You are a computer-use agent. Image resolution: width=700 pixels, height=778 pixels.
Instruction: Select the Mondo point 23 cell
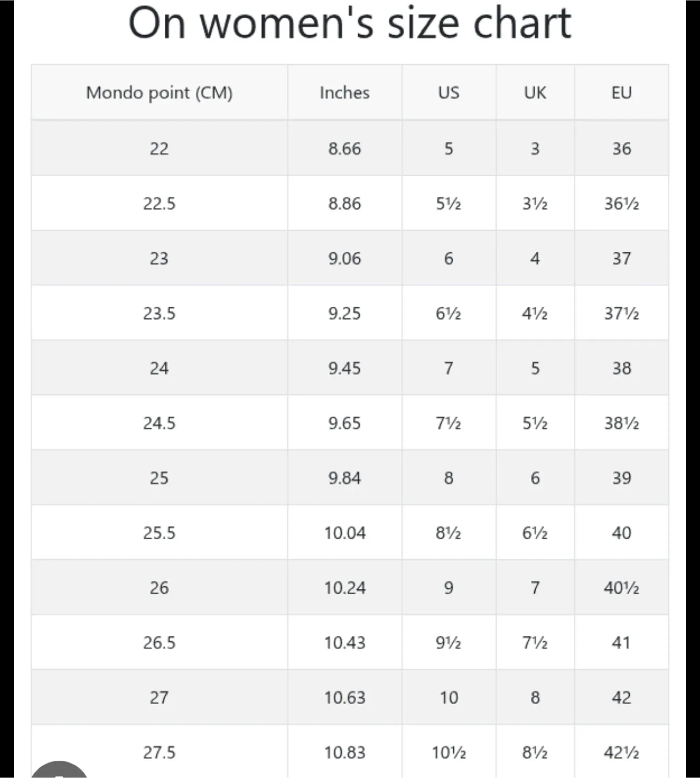click(159, 258)
